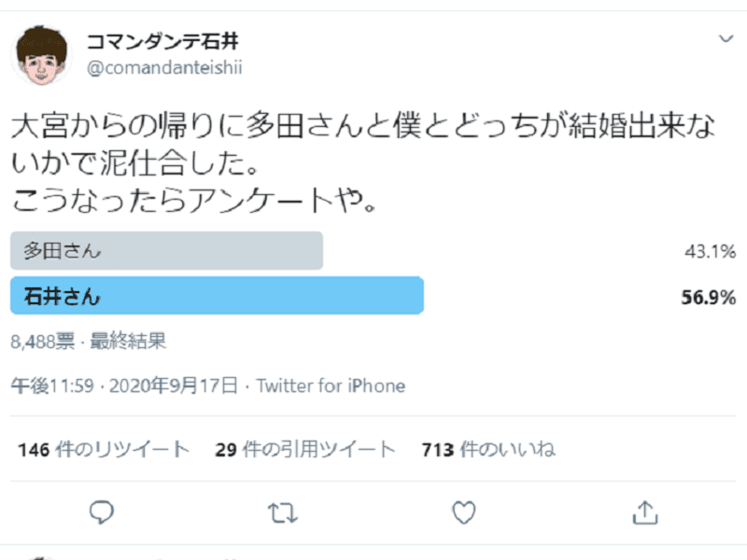This screenshot has width=747, height=560.
Task: View 146 件のリツイート list
Action: (104, 449)
